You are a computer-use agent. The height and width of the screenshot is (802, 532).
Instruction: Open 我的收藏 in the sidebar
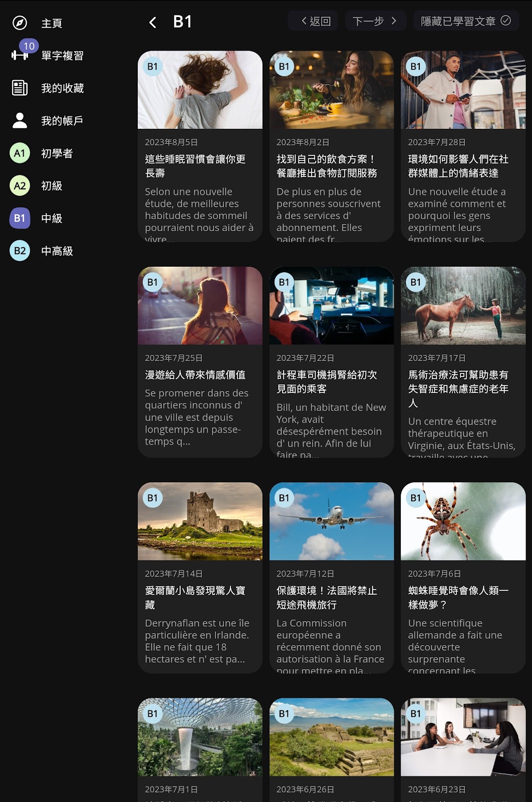point(62,88)
